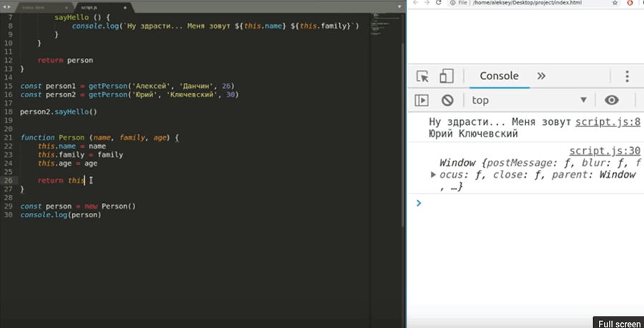The height and width of the screenshot is (328, 644).
Task: Click 'this.name = name' on line 22
Action: click(x=72, y=146)
